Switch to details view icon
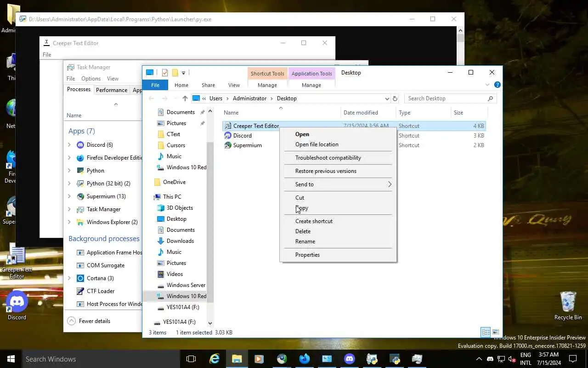The width and height of the screenshot is (588, 368). tap(486, 332)
